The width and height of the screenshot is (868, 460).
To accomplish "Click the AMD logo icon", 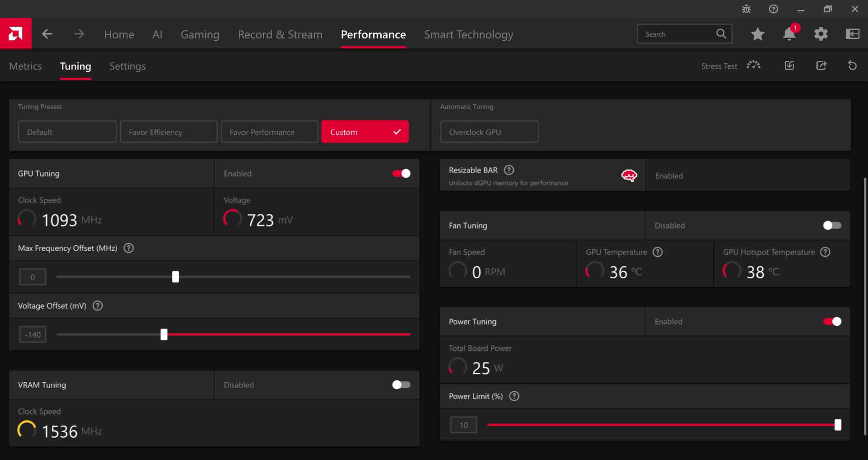I will pyautogui.click(x=15, y=33).
